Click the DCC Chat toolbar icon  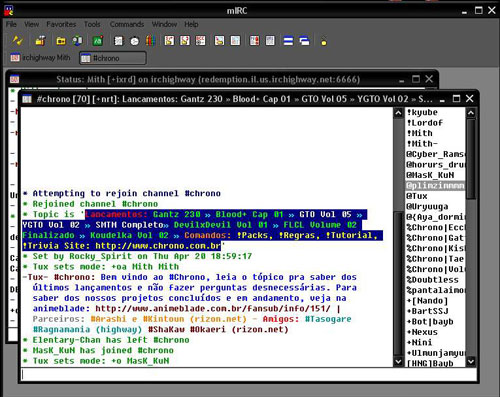pyautogui.click(x=185, y=41)
